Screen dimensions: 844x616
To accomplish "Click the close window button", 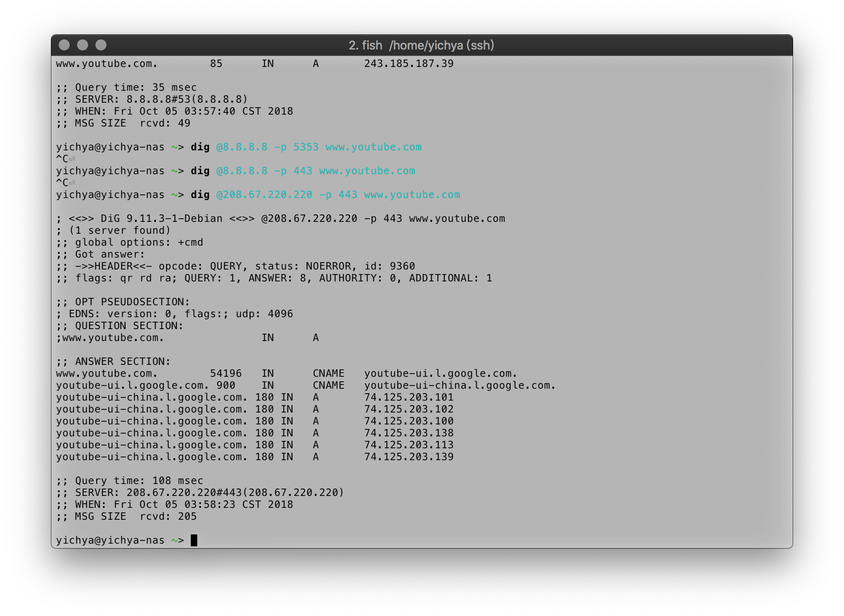I will 64,45.
